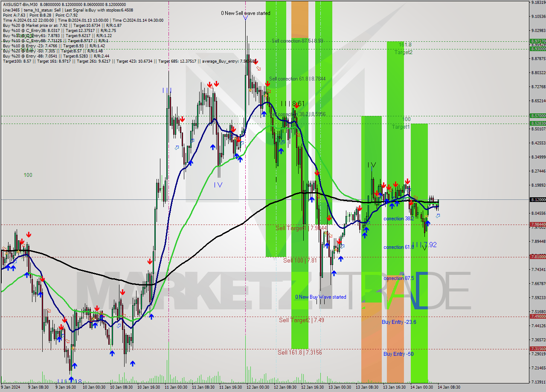Click the red 7.98440 price tag

click(x=537, y=224)
